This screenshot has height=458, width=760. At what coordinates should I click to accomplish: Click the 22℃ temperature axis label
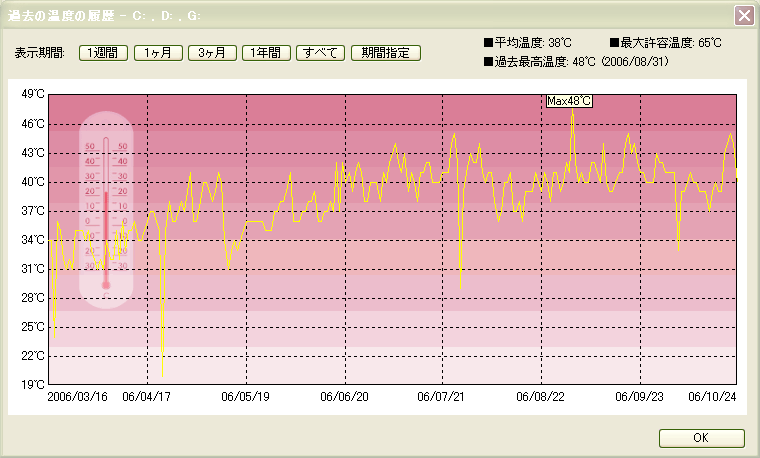pos(33,356)
